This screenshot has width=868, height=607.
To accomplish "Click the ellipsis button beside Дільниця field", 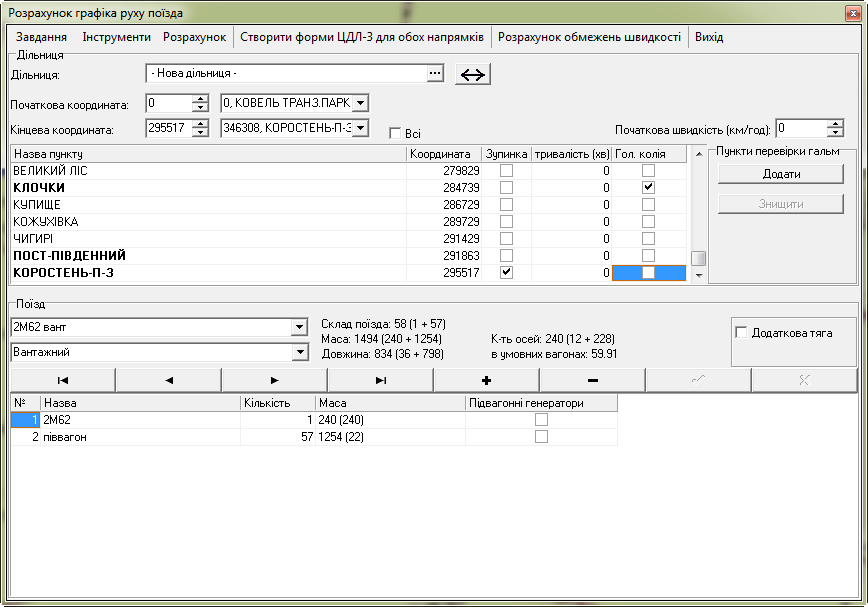I will [x=434, y=74].
